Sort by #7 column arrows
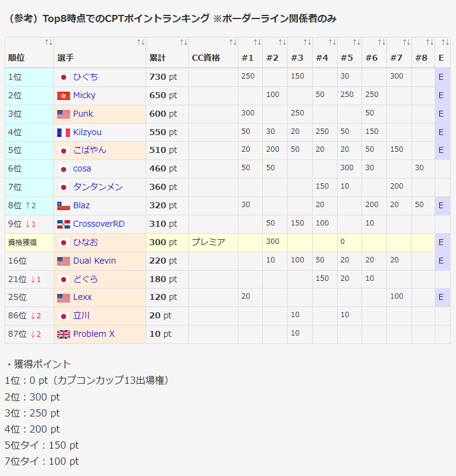 pos(407,42)
